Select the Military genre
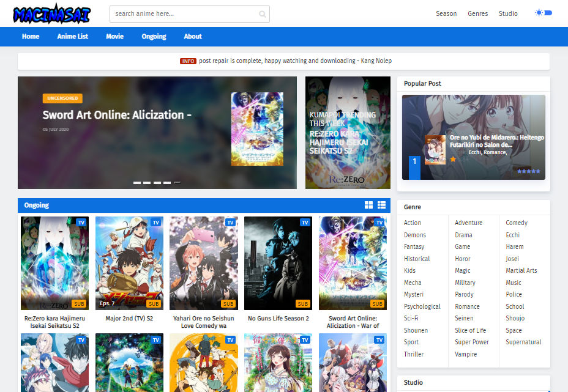 point(465,283)
